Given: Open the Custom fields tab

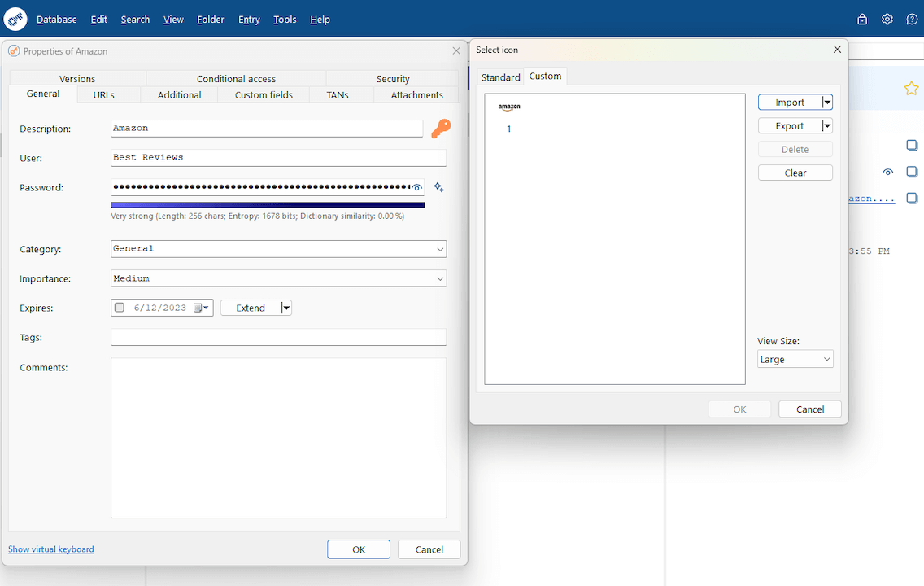Looking at the screenshot, I should coord(264,95).
